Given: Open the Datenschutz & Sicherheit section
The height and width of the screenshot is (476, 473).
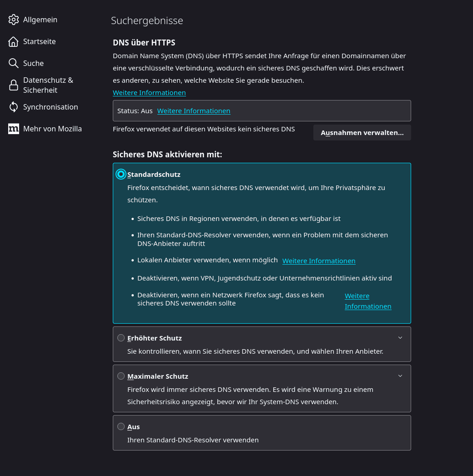Looking at the screenshot, I should coord(48,85).
